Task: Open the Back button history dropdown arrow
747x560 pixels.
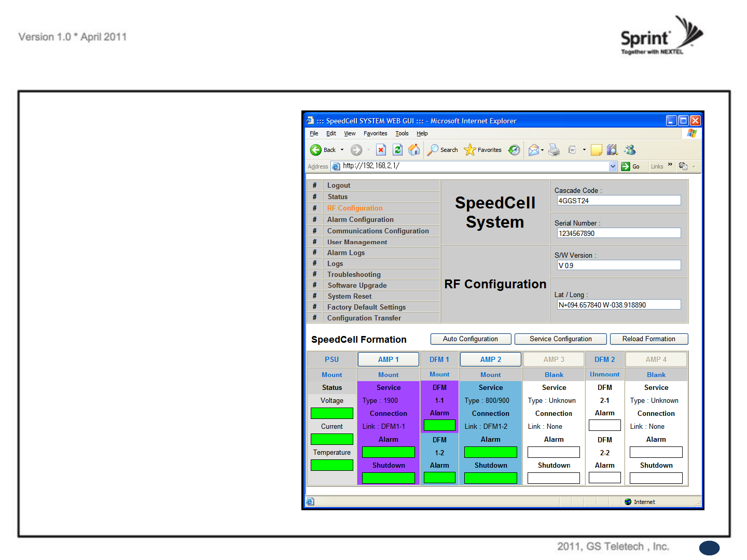Action: pyautogui.click(x=342, y=150)
